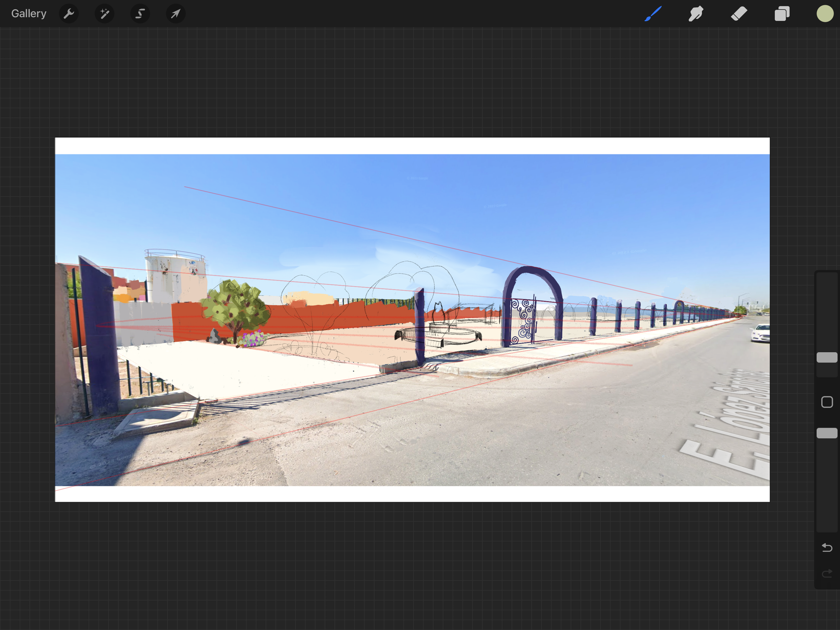The image size is (840, 630).
Task: Select the Smudge tool
Action: [696, 14]
